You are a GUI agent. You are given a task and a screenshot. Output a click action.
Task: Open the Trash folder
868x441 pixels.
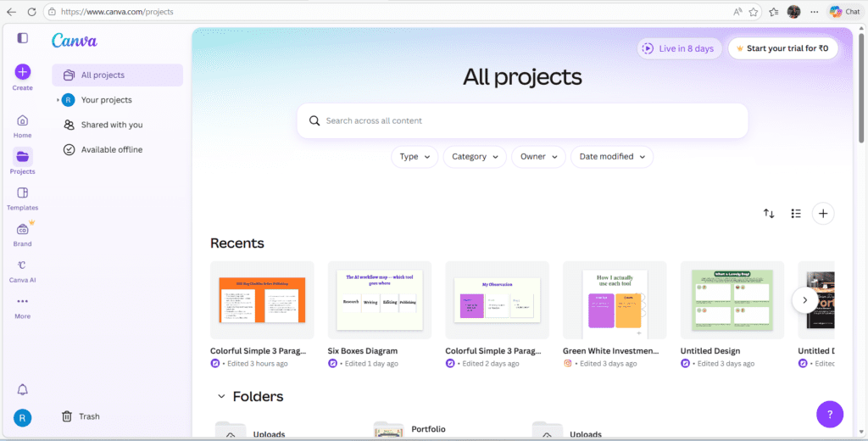81,416
